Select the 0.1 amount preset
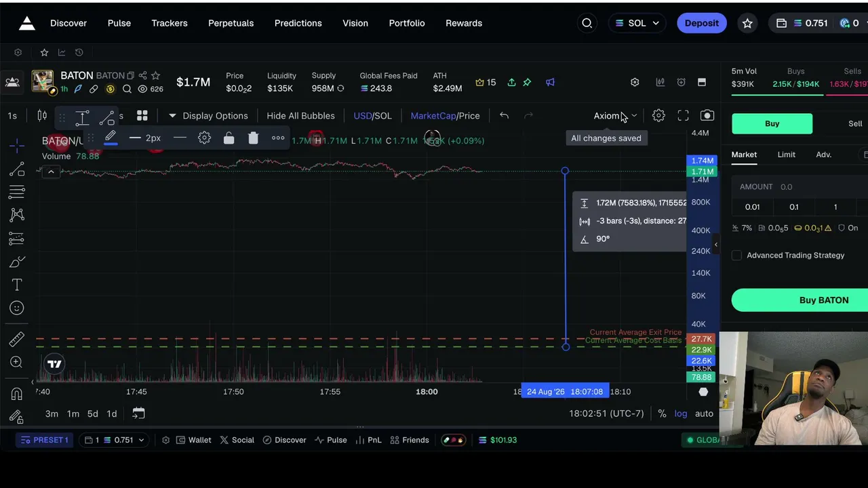The height and width of the screenshot is (488, 868). tap(794, 207)
